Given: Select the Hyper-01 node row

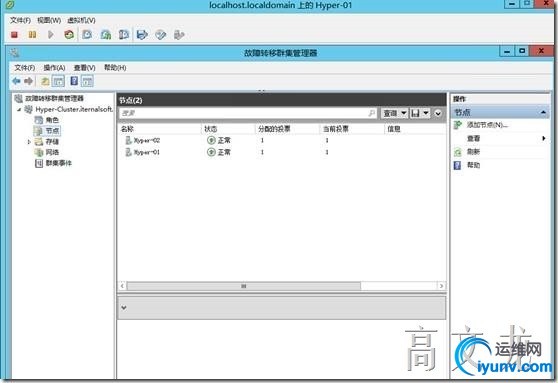Looking at the screenshot, I should click(281, 152).
